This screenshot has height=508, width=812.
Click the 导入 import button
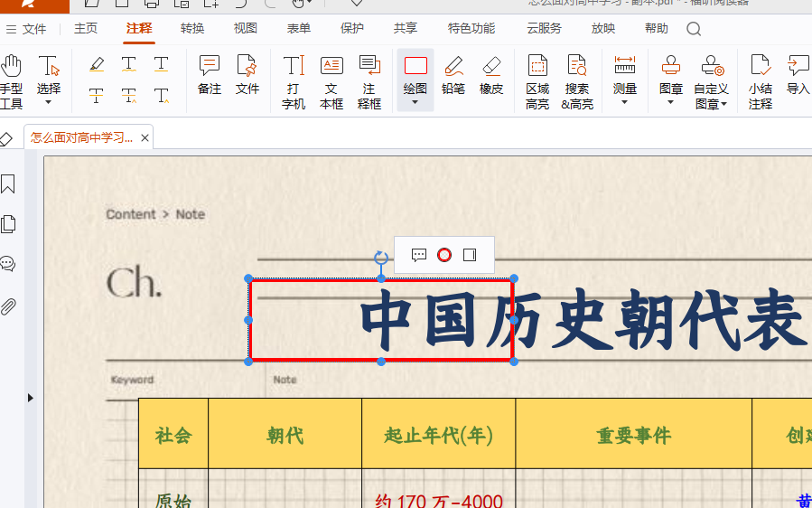click(798, 74)
